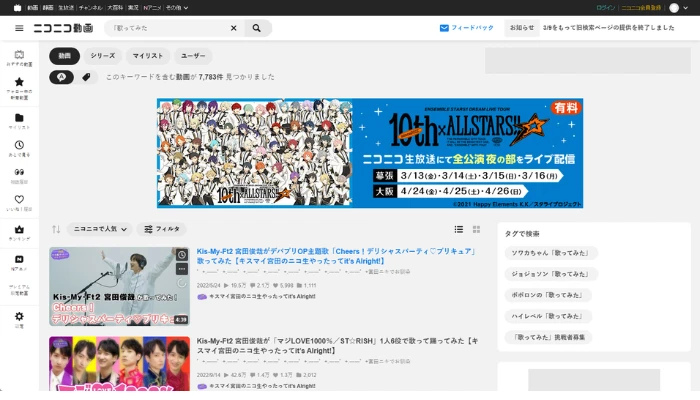Click the magnifying glass search button
Screen dimensions: 700x400
click(257, 28)
